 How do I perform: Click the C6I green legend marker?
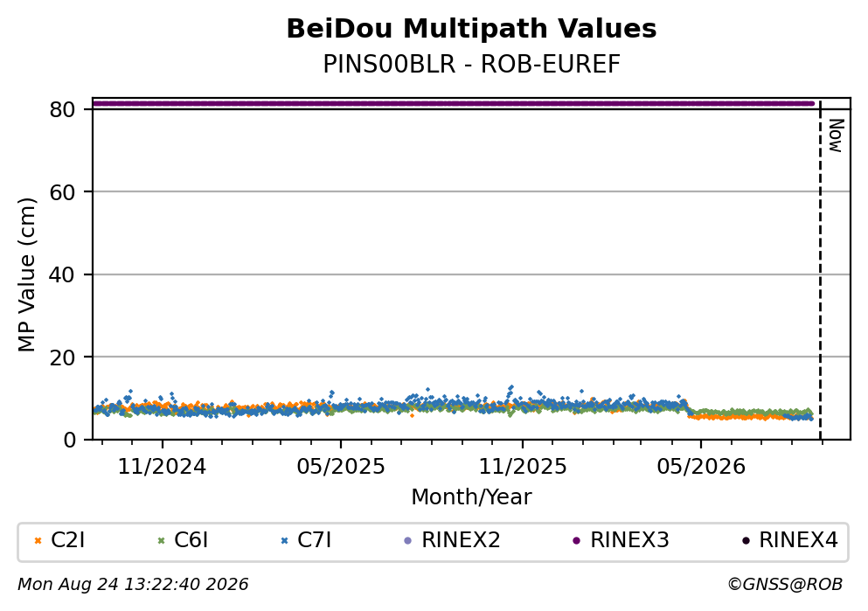point(161,541)
